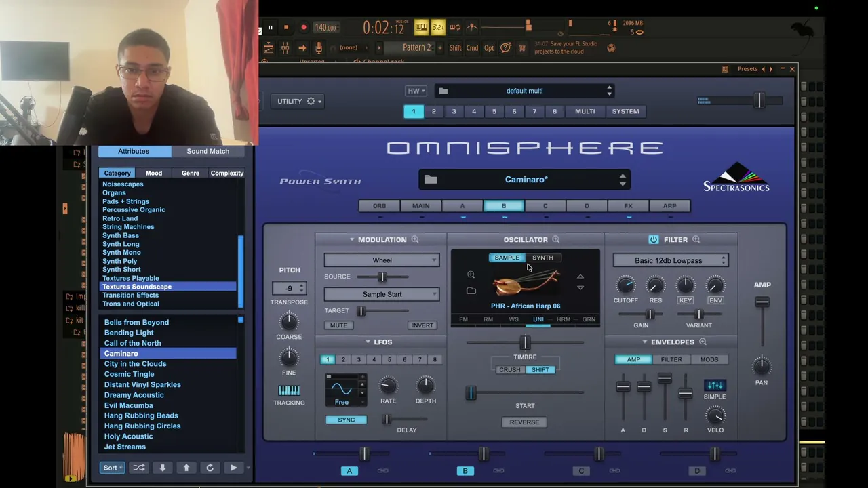Open the soundsource browser folder icon
Screen dimensions: 868x488
click(x=471, y=291)
